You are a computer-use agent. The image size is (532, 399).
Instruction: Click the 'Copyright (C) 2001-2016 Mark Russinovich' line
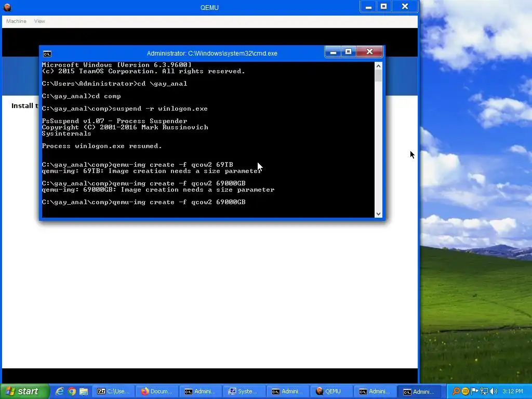125,127
